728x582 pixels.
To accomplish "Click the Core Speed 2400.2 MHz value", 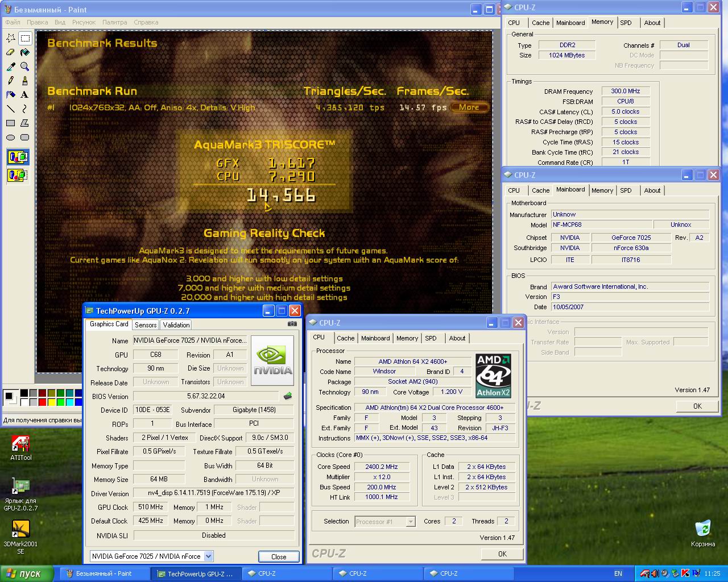I will click(x=382, y=467).
